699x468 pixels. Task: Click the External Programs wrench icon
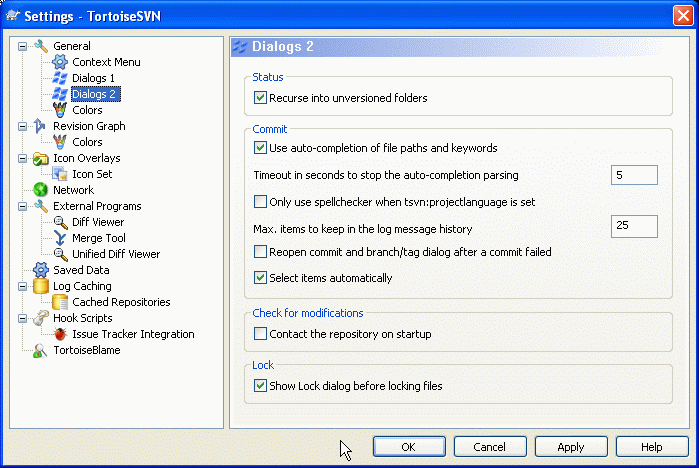click(x=41, y=206)
